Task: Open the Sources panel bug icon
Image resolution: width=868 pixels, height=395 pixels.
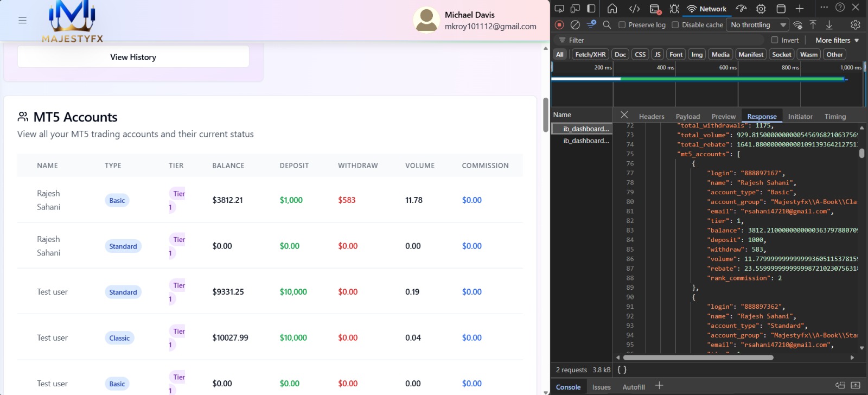Action: point(674,9)
